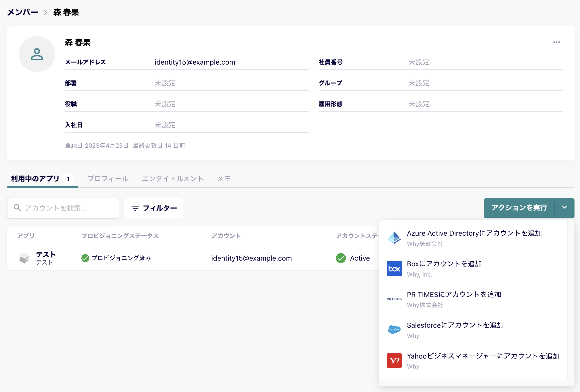Click the PR TIMES logo icon
The width and height of the screenshot is (580, 392).
coord(394,299)
